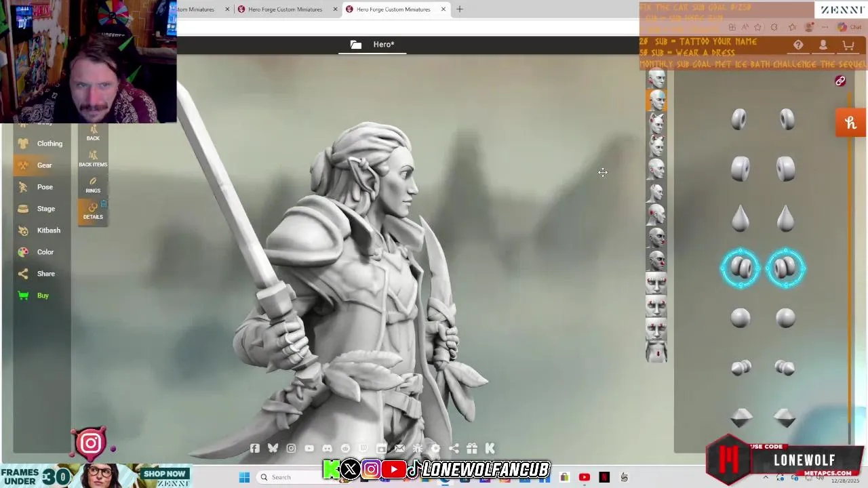Open the settings gear icon

click(435, 449)
